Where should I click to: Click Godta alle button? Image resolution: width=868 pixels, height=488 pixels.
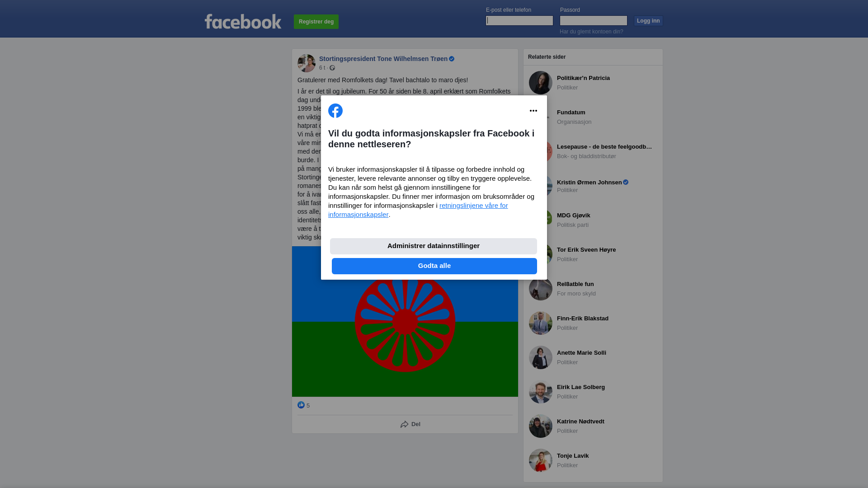[434, 266]
